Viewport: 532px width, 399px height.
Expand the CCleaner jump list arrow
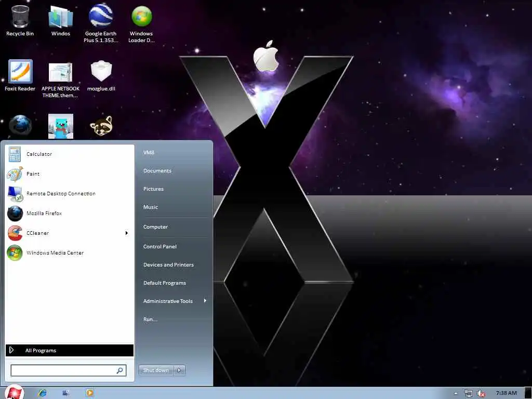(127, 233)
